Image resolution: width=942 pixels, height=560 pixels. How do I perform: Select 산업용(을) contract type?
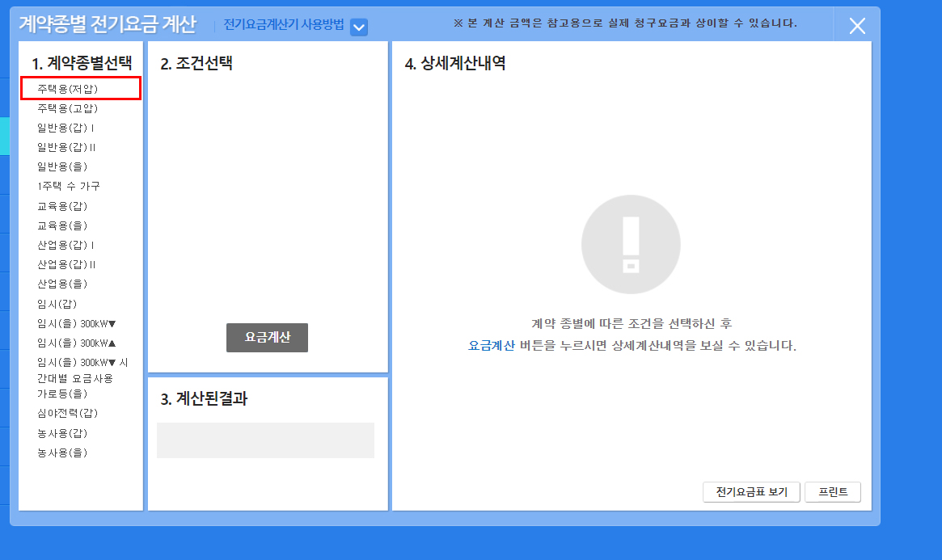(x=62, y=284)
